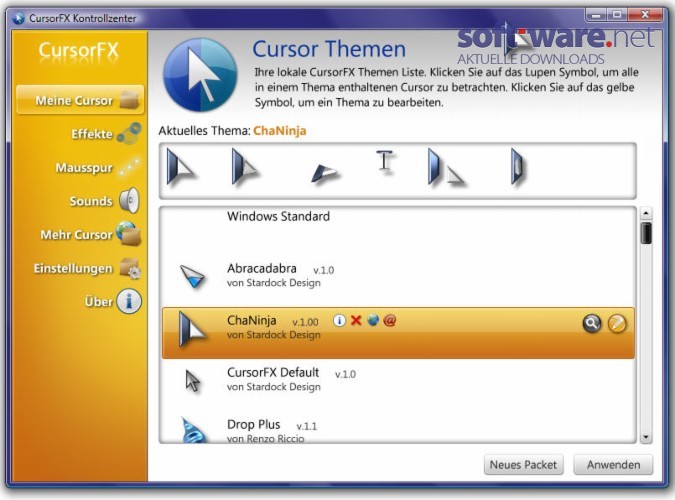Viewport: 675px width, 500px height.
Task: Click the tilted flying arrow cursor preview
Action: point(325,173)
